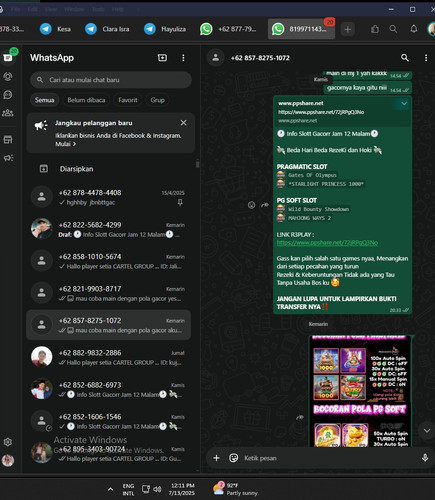Click the search icon in top app bar
This screenshot has height=500, width=435.
[x=393, y=29]
